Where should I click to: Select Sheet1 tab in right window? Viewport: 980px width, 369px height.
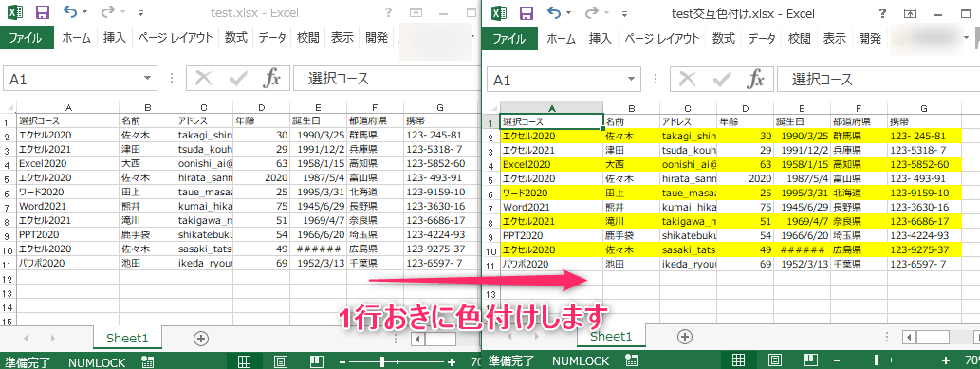(611, 336)
